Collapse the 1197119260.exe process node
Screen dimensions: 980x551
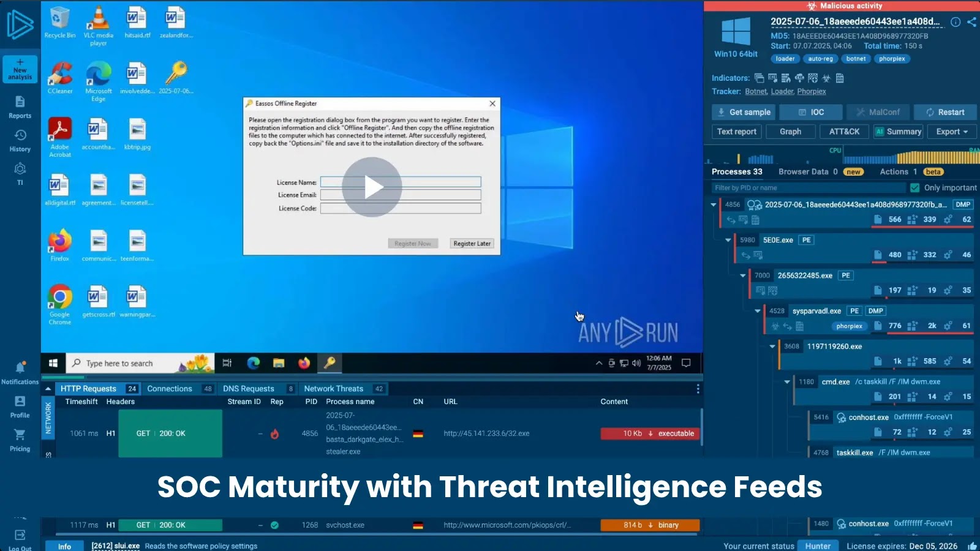tap(772, 347)
